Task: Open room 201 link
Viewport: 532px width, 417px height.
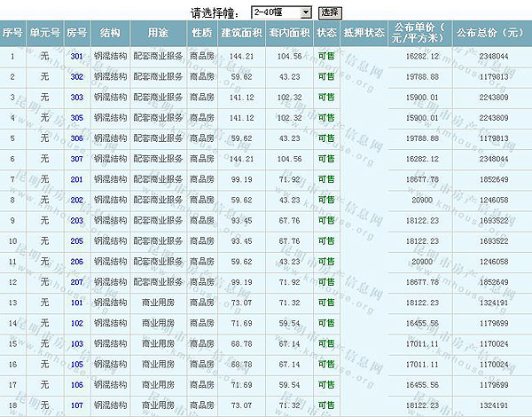Action: tap(76, 178)
